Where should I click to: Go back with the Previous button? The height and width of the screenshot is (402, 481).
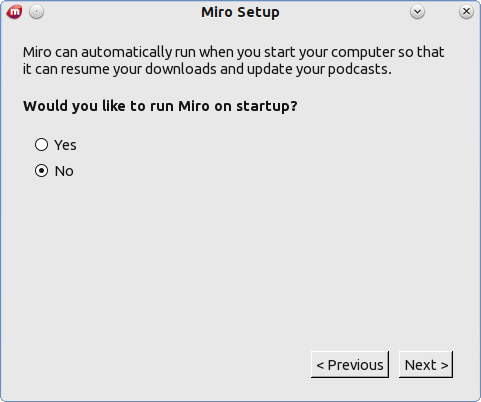[x=350, y=364]
